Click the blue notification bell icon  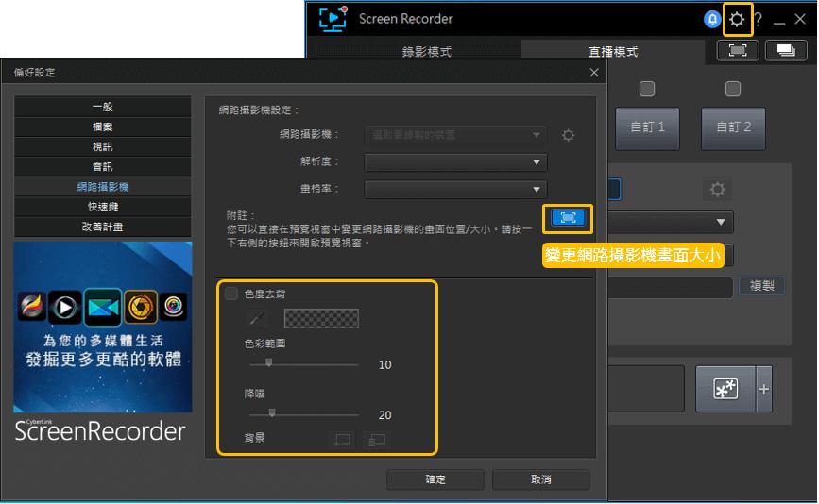(711, 20)
